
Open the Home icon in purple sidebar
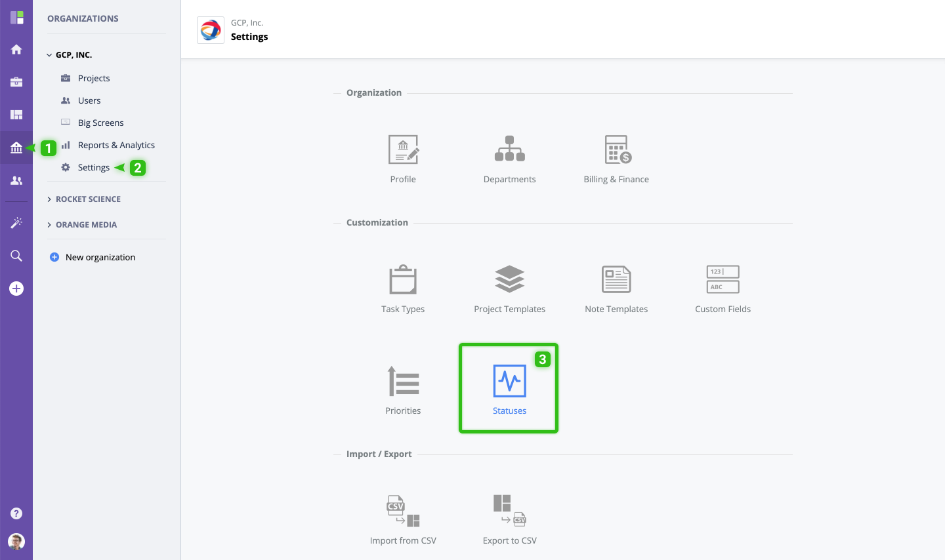point(16,49)
